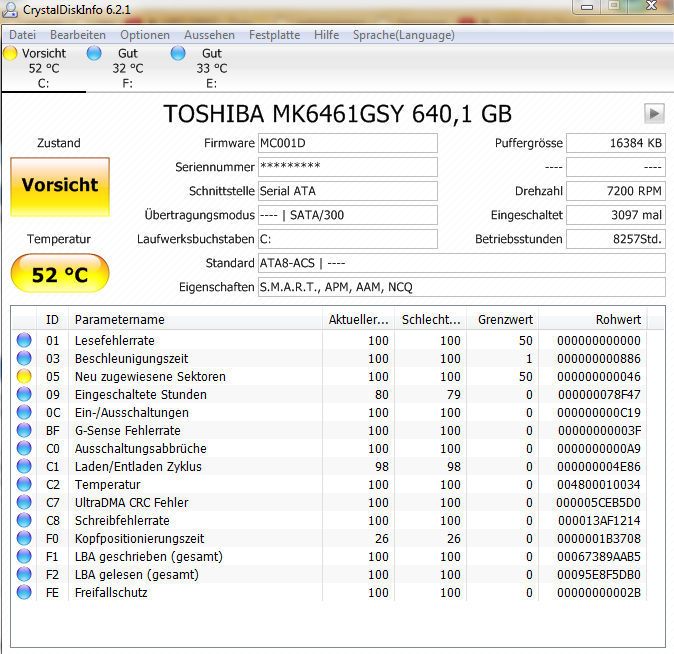Image resolution: width=674 pixels, height=654 pixels.
Task: Click the Seriennummer field
Action: (x=348, y=167)
